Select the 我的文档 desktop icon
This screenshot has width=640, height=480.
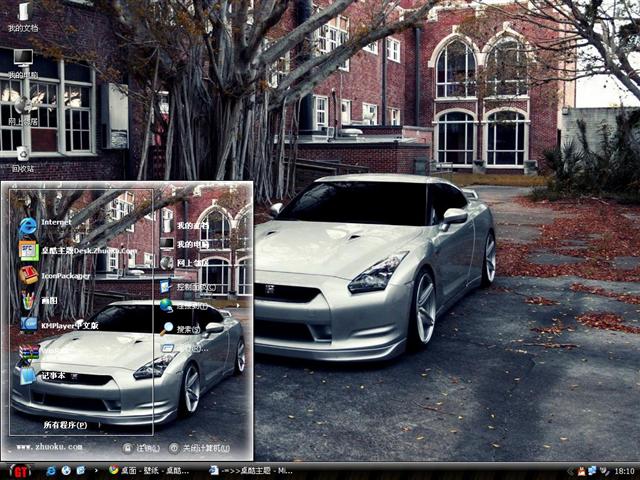click(23, 18)
